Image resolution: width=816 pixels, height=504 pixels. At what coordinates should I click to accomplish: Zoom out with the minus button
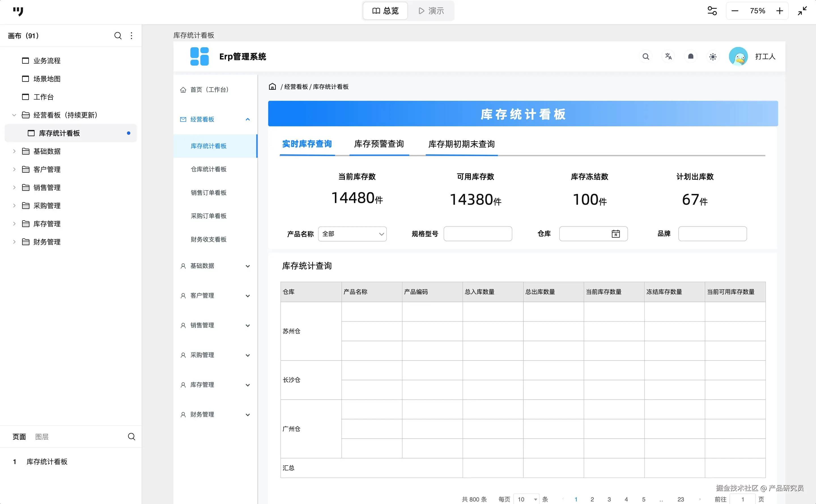[735, 11]
